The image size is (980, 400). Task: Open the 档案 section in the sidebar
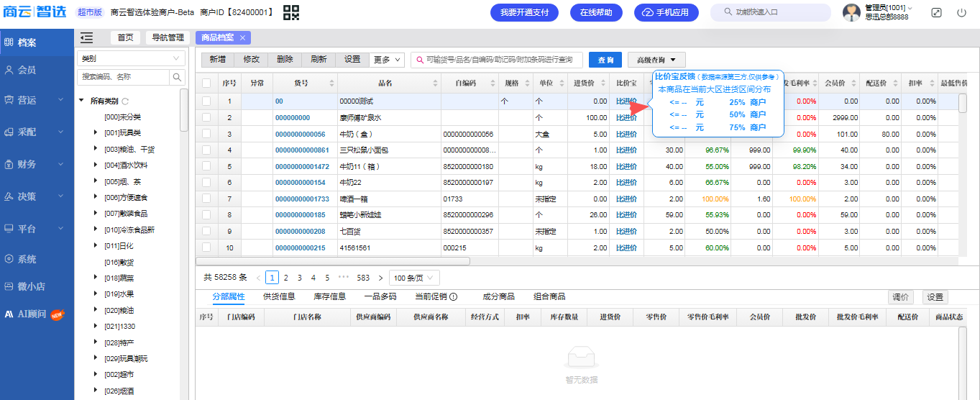tap(37, 42)
